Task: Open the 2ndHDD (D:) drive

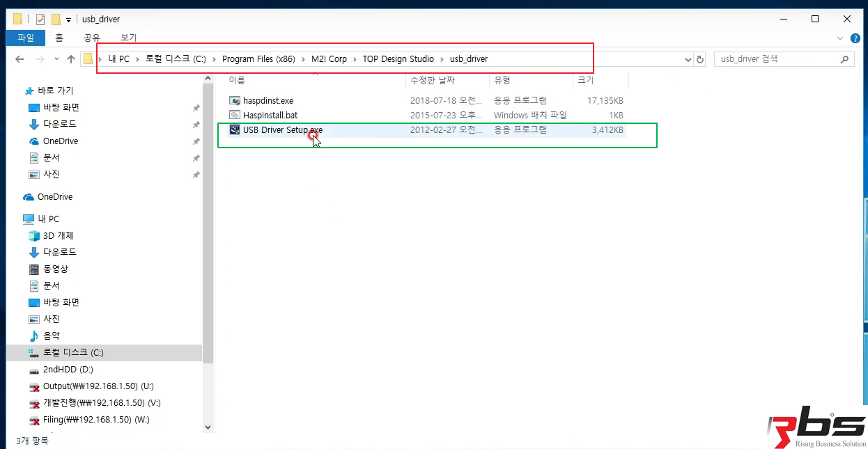Action: (x=68, y=370)
